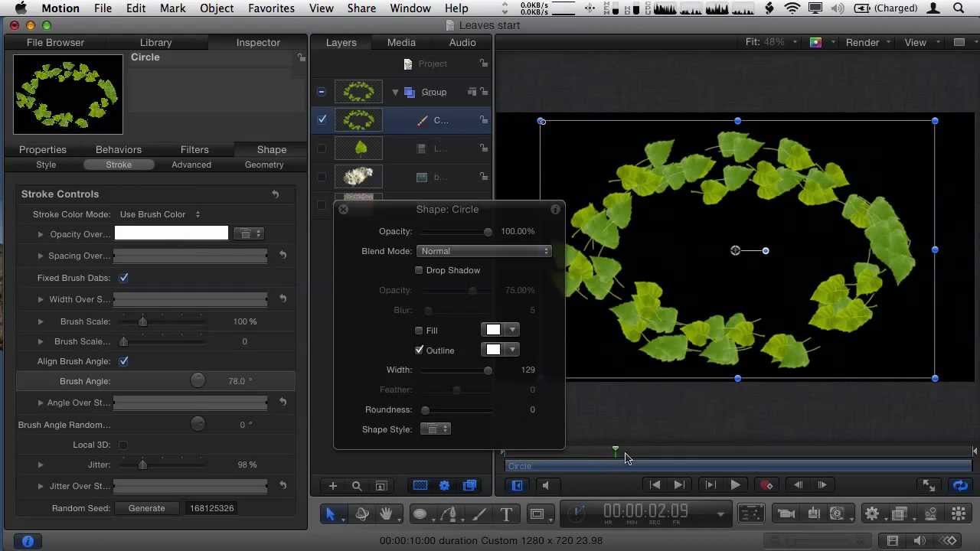Select the Paint Stroke brush tool
The width and height of the screenshot is (980, 551).
pos(479,514)
